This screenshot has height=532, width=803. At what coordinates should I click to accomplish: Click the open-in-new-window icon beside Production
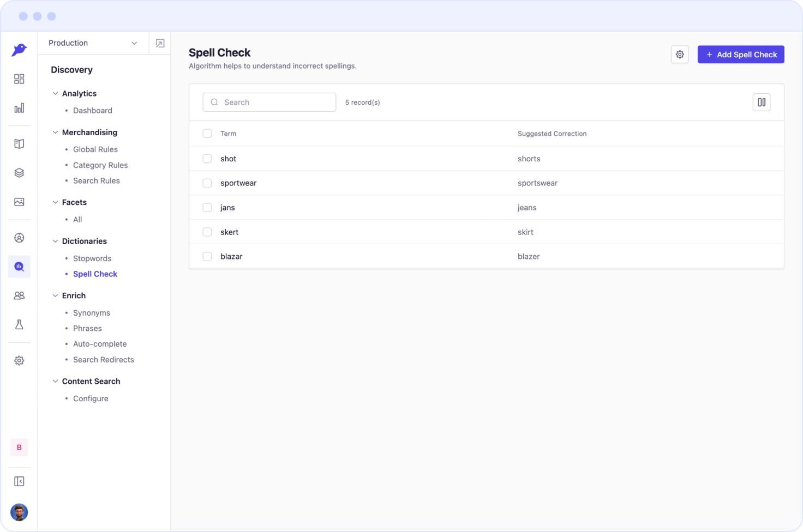coord(160,44)
